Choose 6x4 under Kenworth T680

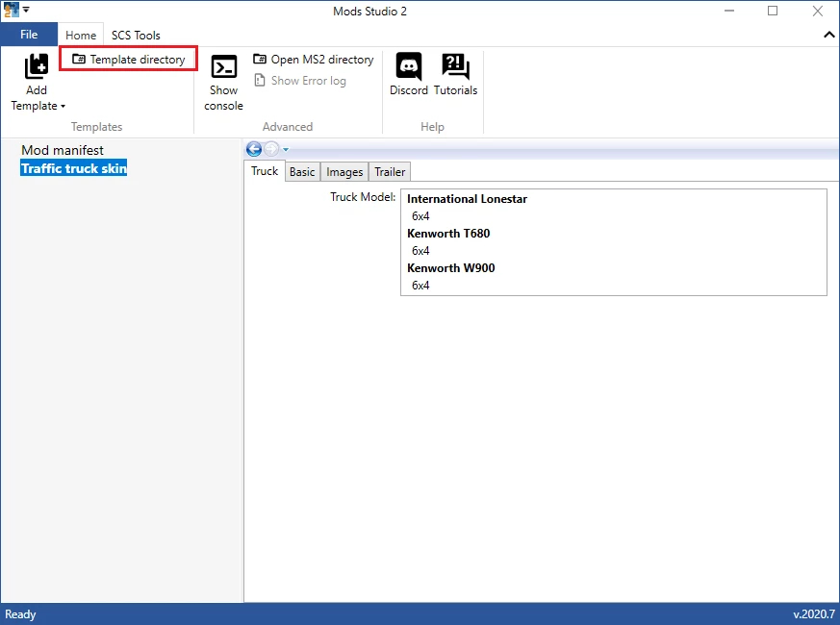(420, 251)
